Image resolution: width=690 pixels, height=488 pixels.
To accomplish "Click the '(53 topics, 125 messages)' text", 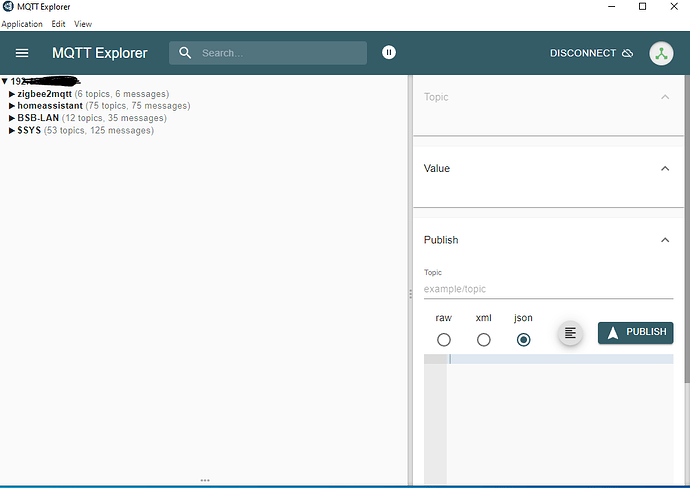I will click(x=99, y=131).
